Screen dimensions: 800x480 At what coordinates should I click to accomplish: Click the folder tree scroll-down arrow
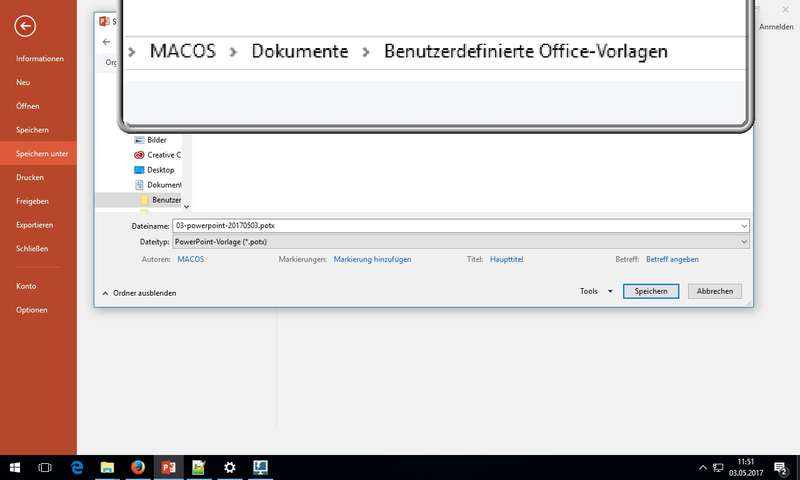tap(186, 207)
